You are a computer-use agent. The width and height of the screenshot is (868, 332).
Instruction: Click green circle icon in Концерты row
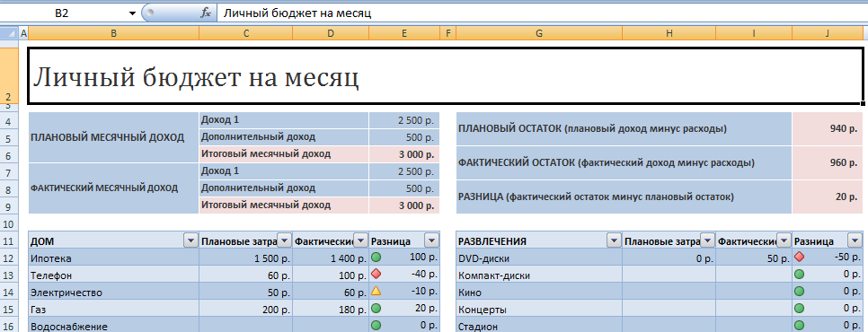799,309
